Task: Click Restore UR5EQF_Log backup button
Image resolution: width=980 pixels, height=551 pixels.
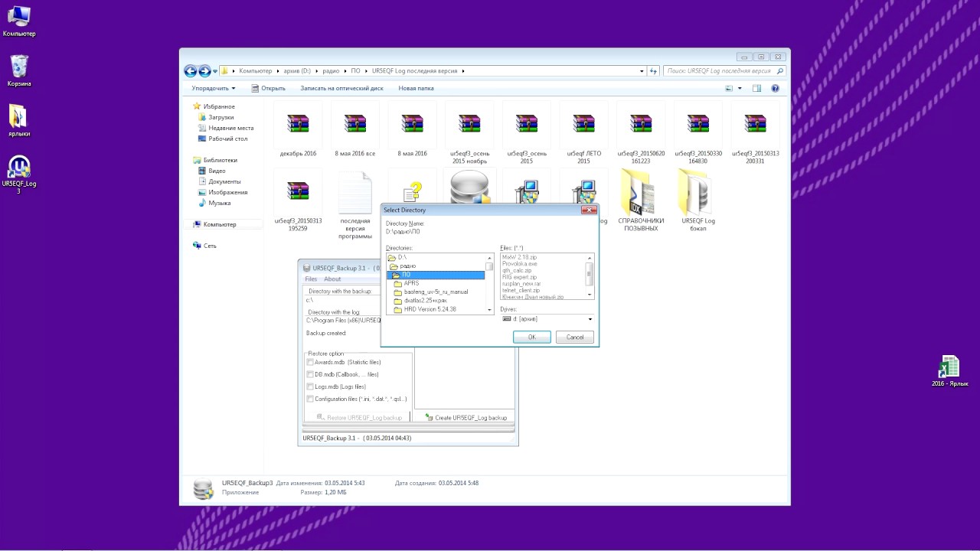Action: pos(359,418)
